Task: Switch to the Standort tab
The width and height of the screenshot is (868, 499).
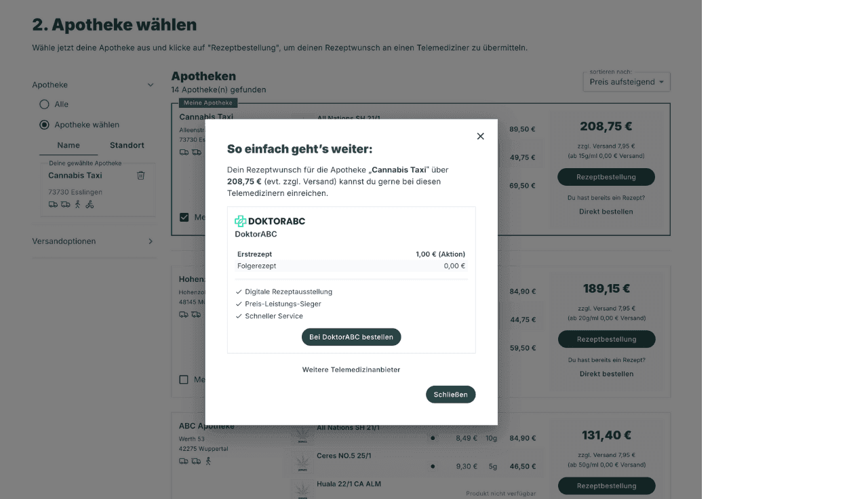Action: [x=127, y=145]
